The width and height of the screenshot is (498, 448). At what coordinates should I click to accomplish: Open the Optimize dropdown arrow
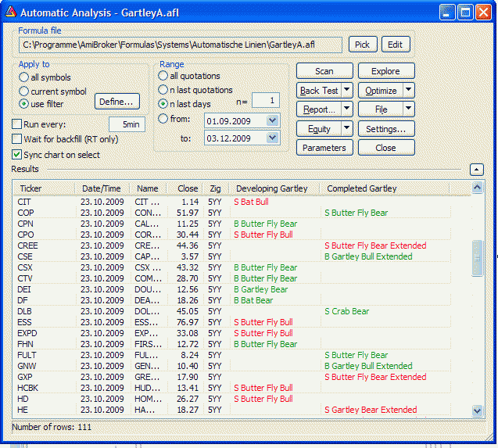coord(408,91)
